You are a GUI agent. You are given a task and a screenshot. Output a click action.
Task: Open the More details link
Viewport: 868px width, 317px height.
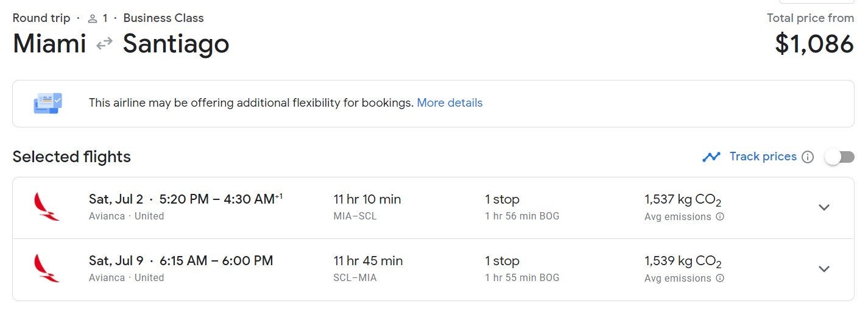(x=450, y=103)
